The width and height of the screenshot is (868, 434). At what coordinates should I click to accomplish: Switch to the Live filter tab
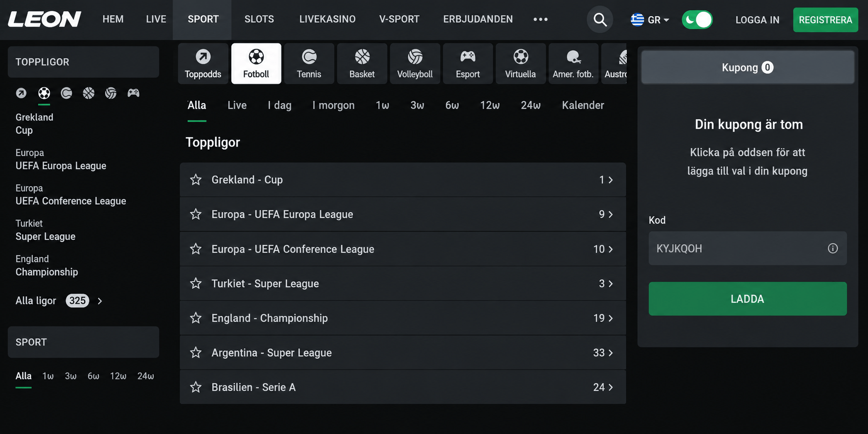pyautogui.click(x=237, y=105)
